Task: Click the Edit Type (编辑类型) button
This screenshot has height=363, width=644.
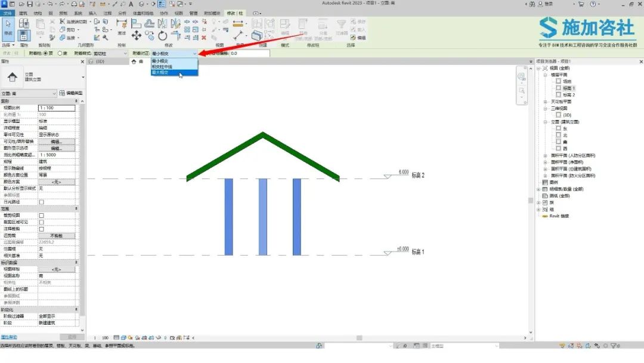Action: [71, 93]
